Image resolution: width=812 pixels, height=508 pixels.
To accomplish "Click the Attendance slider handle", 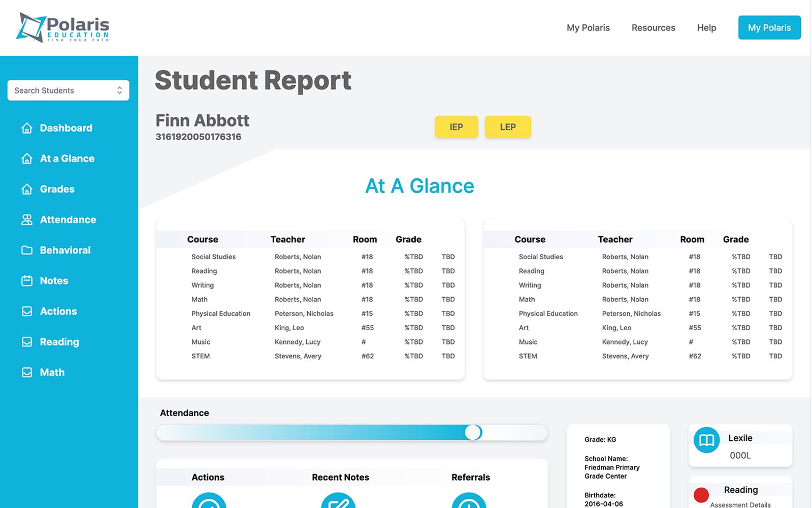I will (x=473, y=432).
